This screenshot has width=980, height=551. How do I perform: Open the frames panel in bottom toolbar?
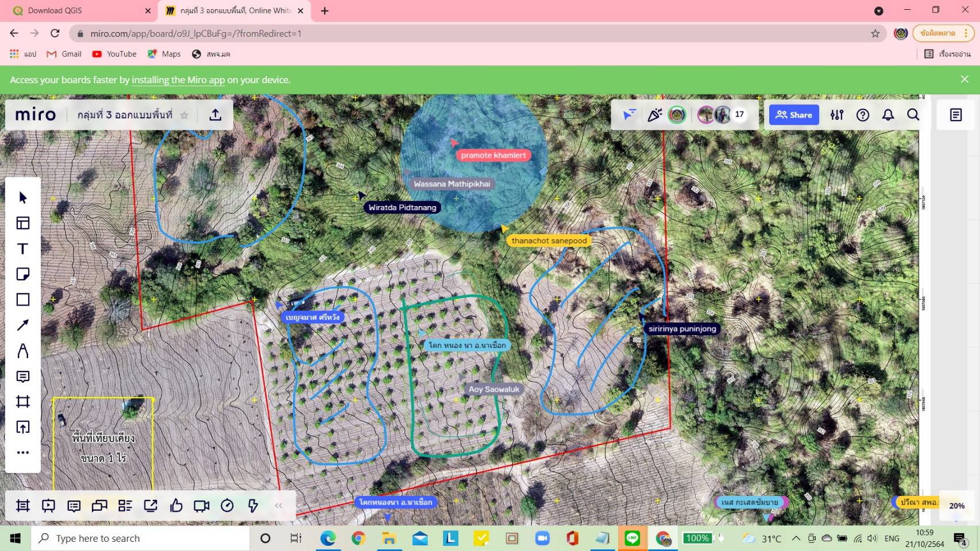(x=23, y=506)
